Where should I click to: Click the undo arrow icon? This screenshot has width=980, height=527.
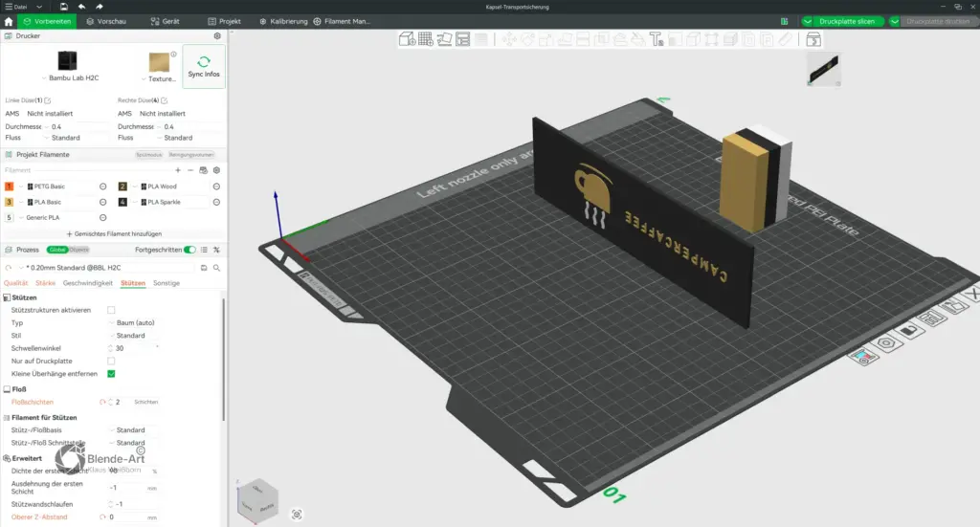[x=81, y=7]
